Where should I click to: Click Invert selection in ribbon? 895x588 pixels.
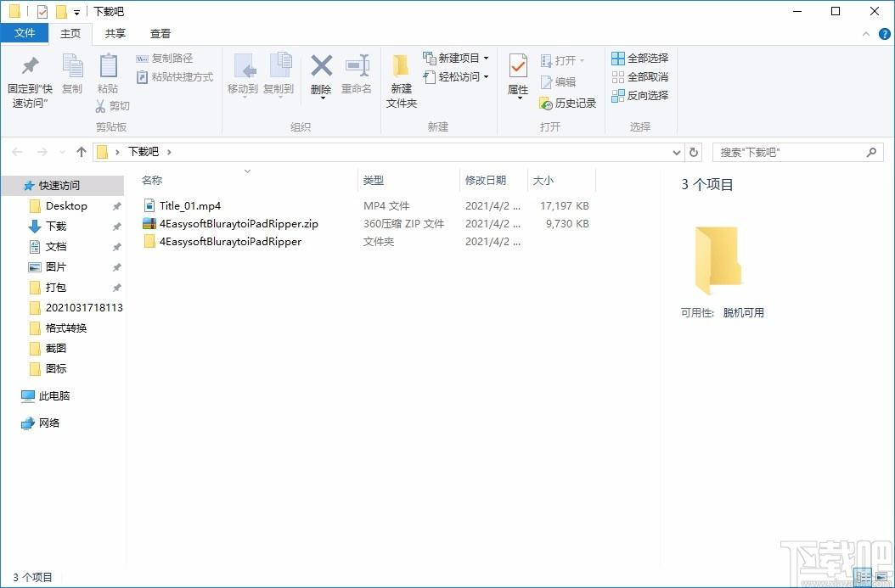(x=640, y=96)
